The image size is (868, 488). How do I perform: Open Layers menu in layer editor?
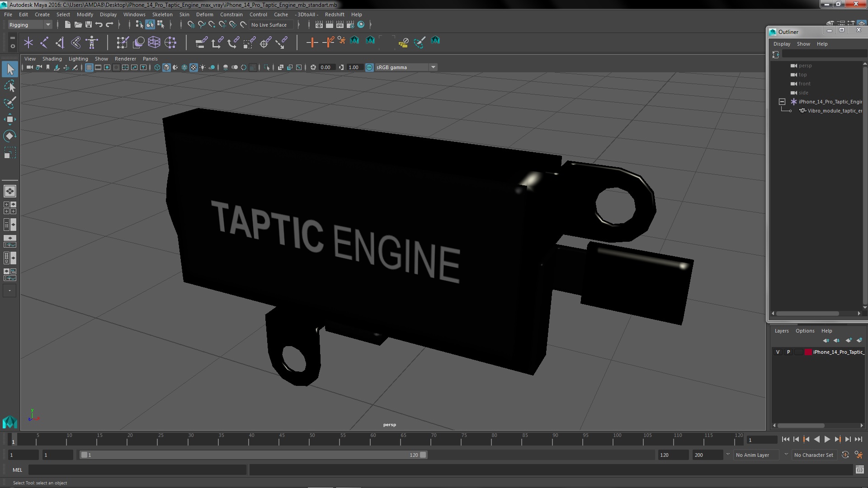click(781, 331)
